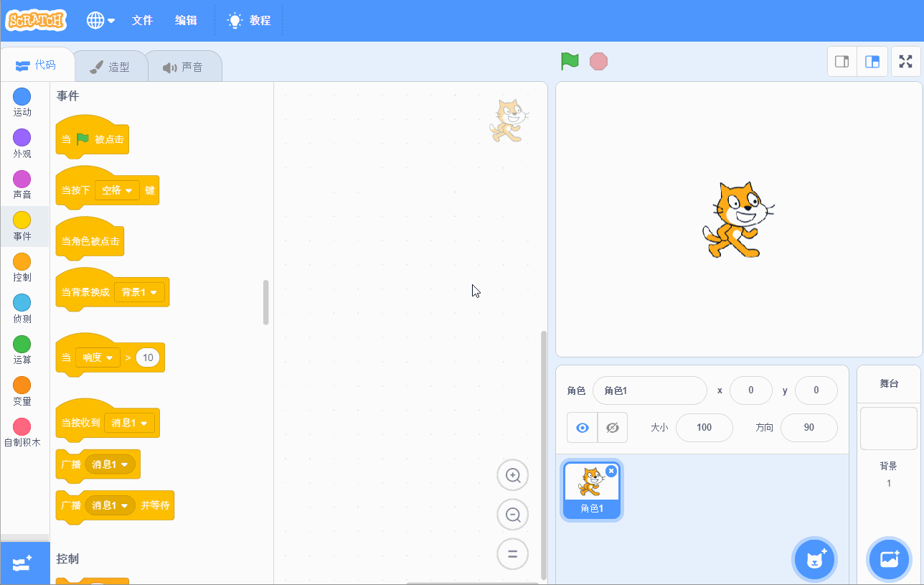
Task: Select the 事件 block category
Action: [x=22, y=226]
